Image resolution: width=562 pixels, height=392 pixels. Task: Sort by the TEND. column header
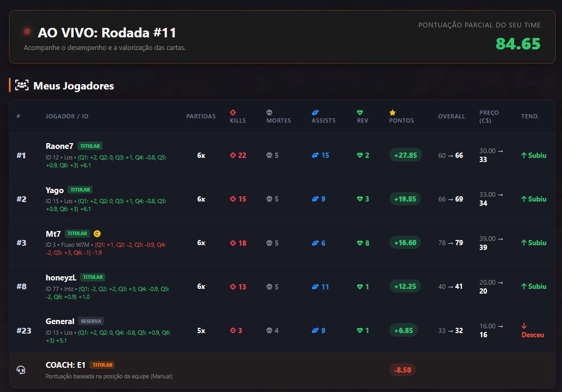click(530, 116)
